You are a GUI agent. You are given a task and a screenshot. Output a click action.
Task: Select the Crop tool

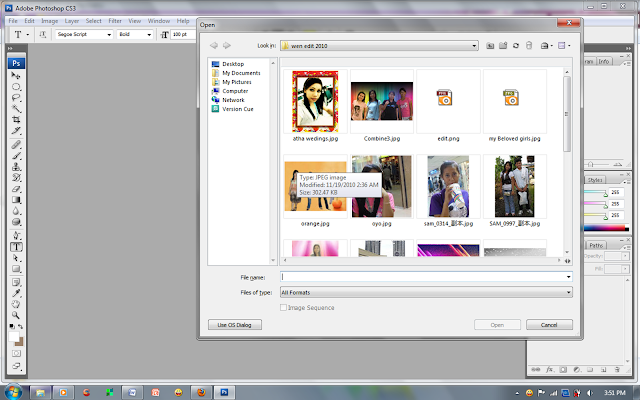pos(16,120)
